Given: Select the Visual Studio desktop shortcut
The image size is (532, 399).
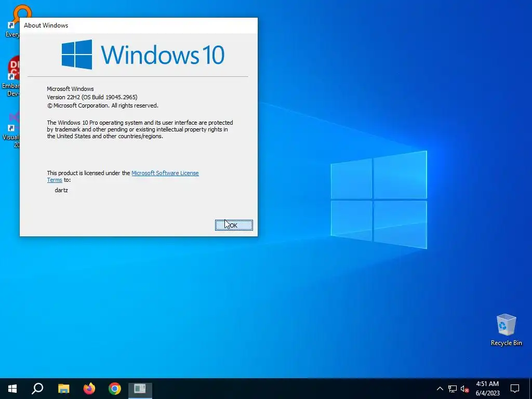Looking at the screenshot, I should pyautogui.click(x=11, y=129).
